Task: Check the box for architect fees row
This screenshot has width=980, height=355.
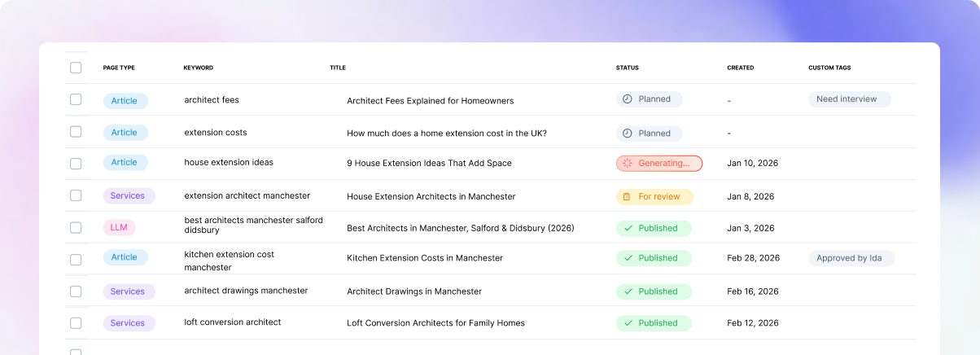Action: coord(76,99)
